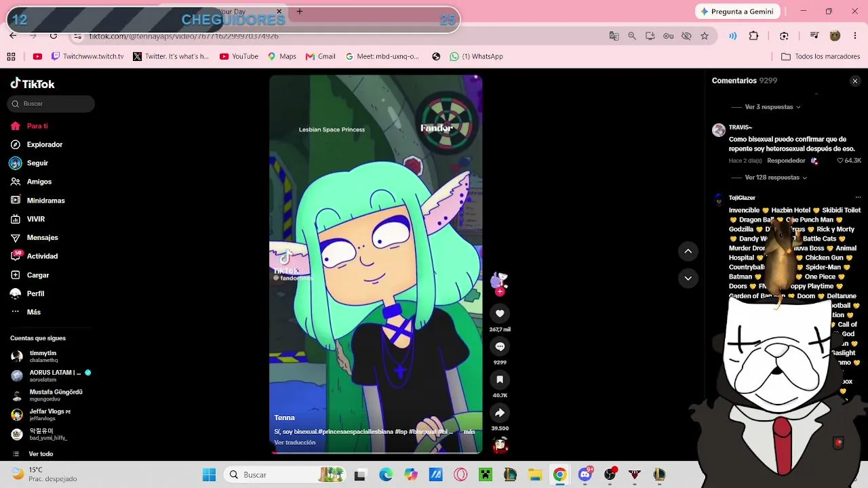Open the spinning sound disc for this video

(500, 445)
